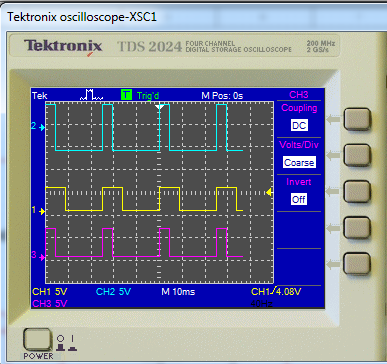Click the M 10ms timebase readout
387x364 pixels.
[178, 292]
